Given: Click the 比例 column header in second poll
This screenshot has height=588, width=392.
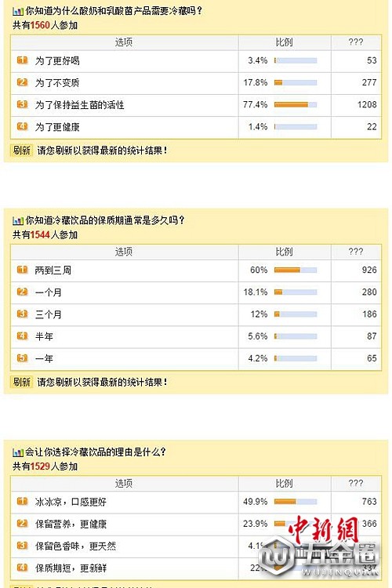Looking at the screenshot, I should [x=285, y=252].
